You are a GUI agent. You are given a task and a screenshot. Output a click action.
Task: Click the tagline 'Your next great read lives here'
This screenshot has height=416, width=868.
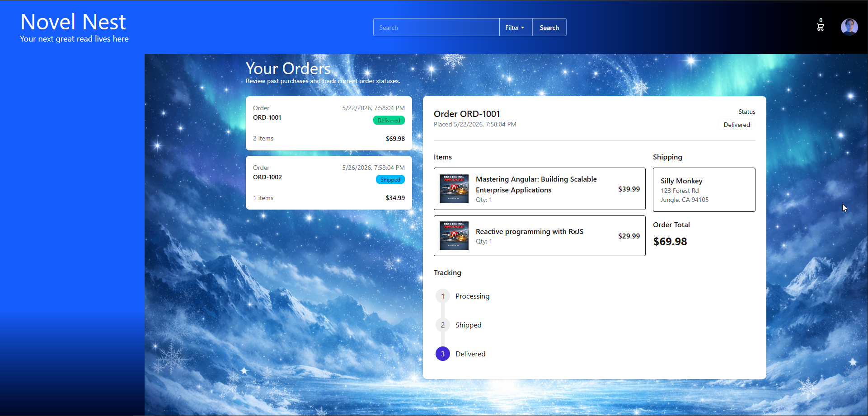(x=74, y=39)
